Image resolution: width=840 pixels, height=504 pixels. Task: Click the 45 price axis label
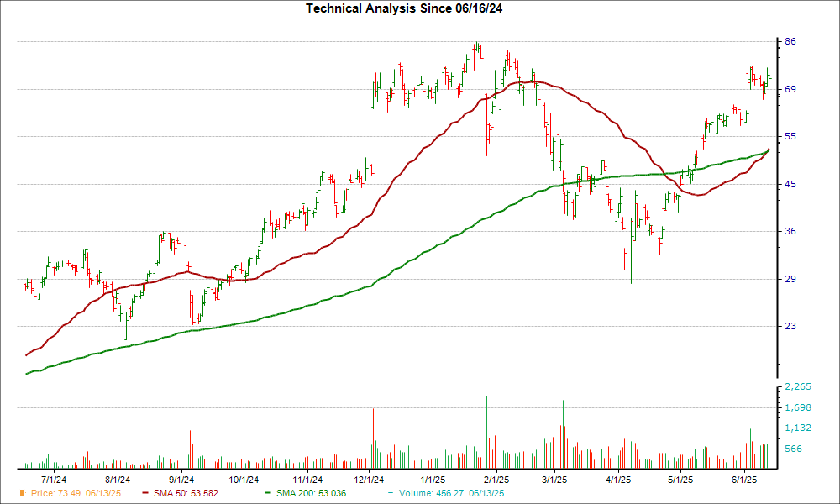point(790,184)
